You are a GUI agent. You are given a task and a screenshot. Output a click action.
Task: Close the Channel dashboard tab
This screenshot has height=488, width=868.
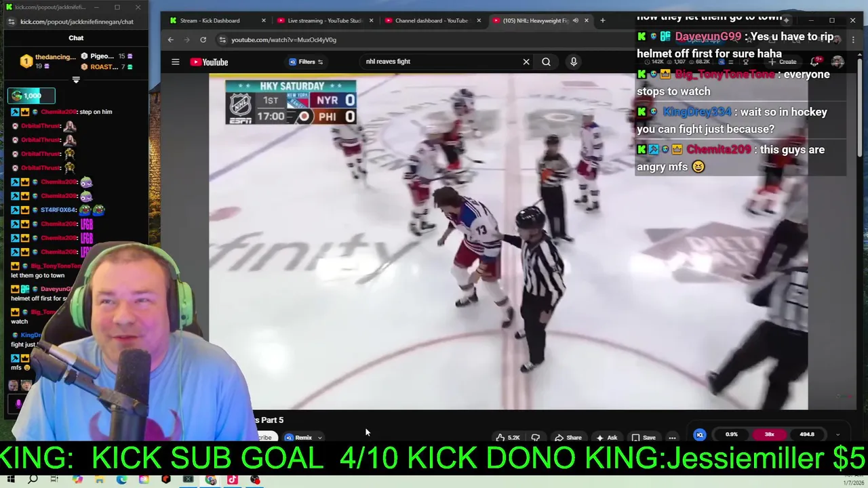[x=479, y=20]
